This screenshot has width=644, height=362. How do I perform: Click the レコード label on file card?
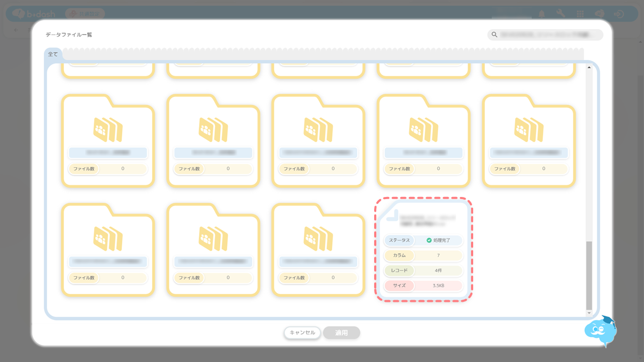point(399,270)
